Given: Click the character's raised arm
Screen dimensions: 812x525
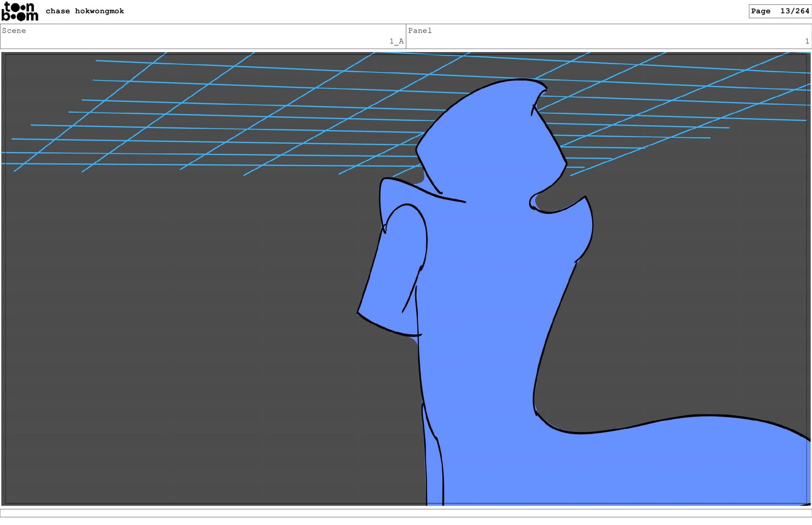Looking at the screenshot, I should (x=393, y=271).
